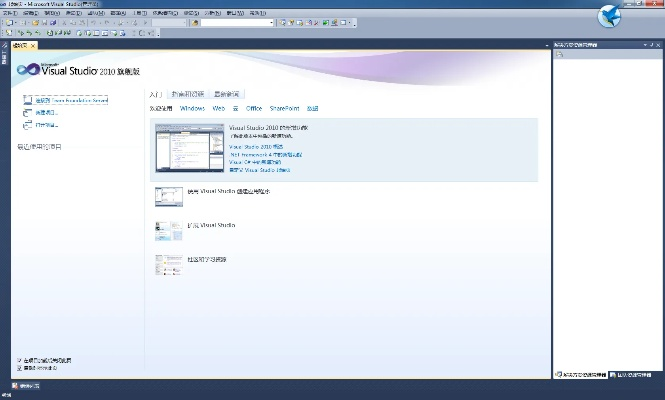Image resolution: width=665 pixels, height=400 pixels.
Task: Click the Connect to Team Foundation Server icon
Action: 27,101
